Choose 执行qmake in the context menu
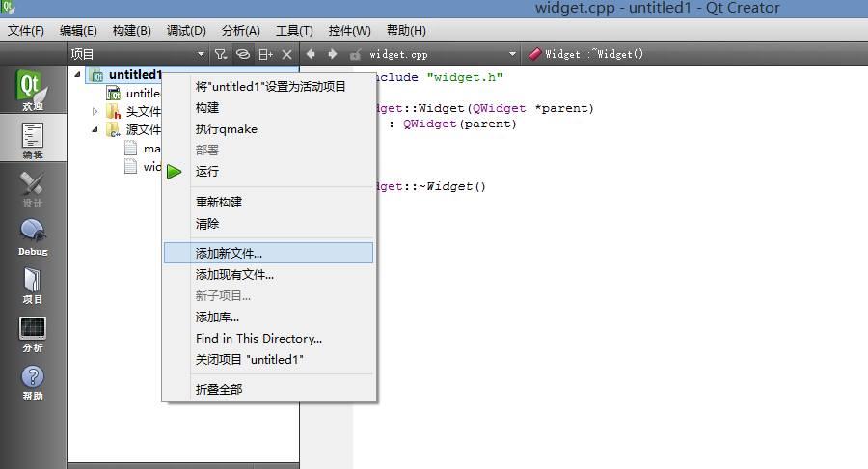 268,129
